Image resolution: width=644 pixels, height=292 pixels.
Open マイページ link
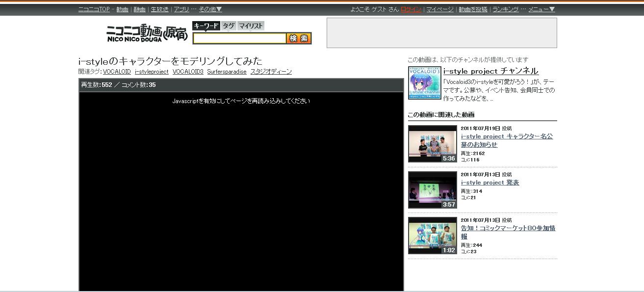[x=440, y=9]
